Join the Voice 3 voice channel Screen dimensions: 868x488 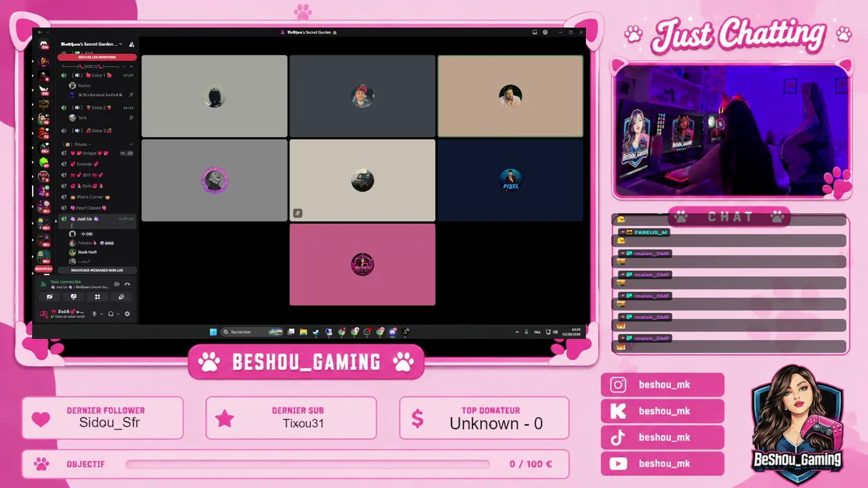pyautogui.click(x=98, y=131)
